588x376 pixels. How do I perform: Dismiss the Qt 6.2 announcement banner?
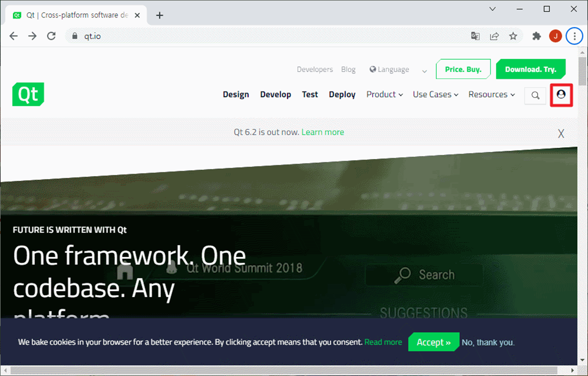[x=561, y=133]
